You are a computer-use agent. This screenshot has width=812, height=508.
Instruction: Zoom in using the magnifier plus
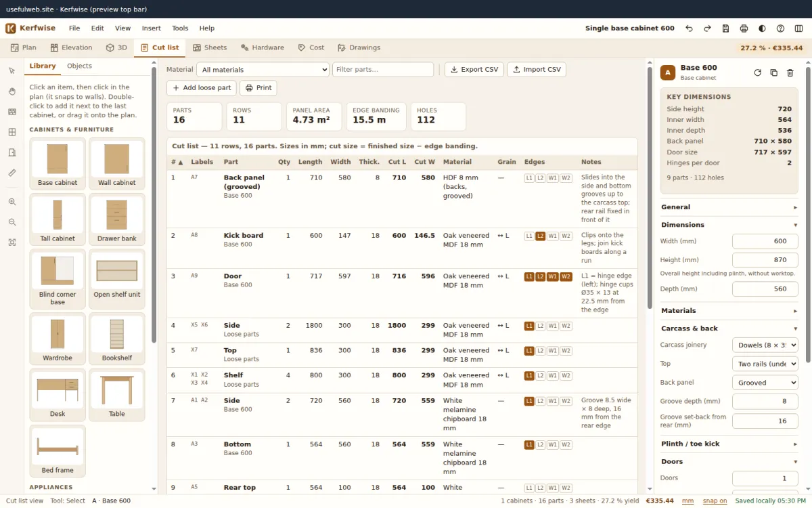[12, 202]
